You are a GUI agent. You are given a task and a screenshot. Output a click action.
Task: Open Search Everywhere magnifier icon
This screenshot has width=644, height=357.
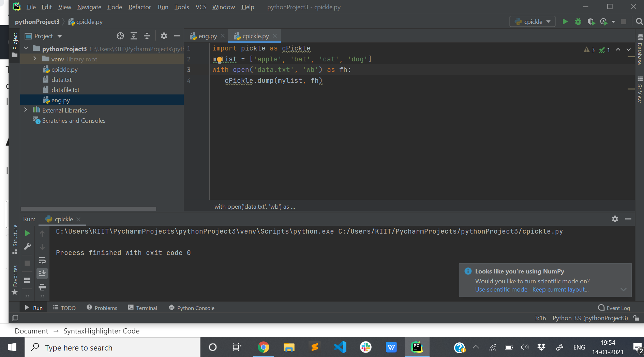tap(639, 21)
